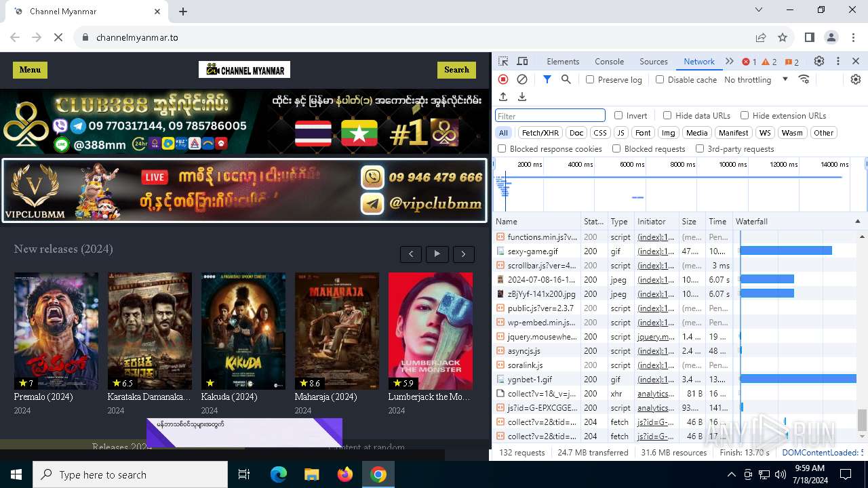Open Chrome three-dot menu
The image size is (868, 488).
852,37
